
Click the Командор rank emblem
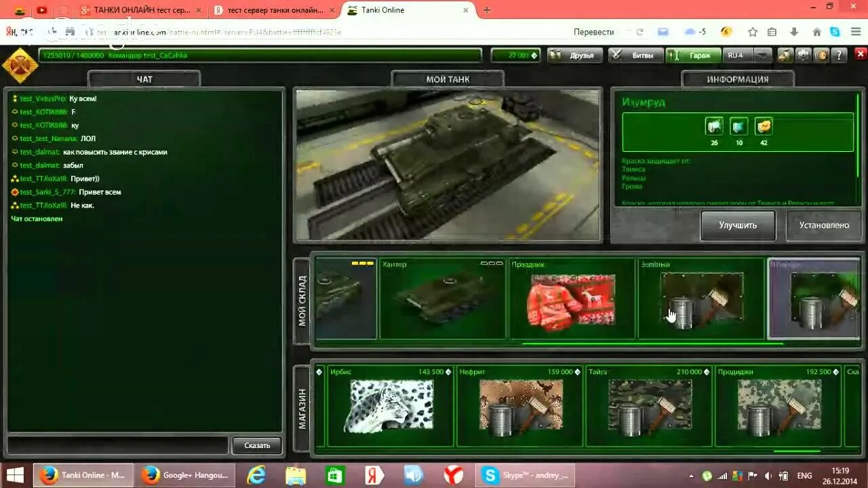point(19,65)
